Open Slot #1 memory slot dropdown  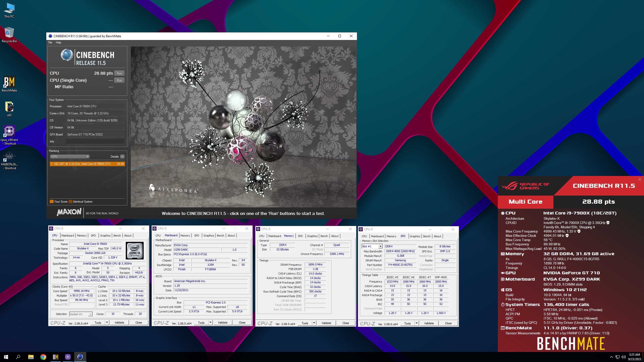(x=372, y=247)
